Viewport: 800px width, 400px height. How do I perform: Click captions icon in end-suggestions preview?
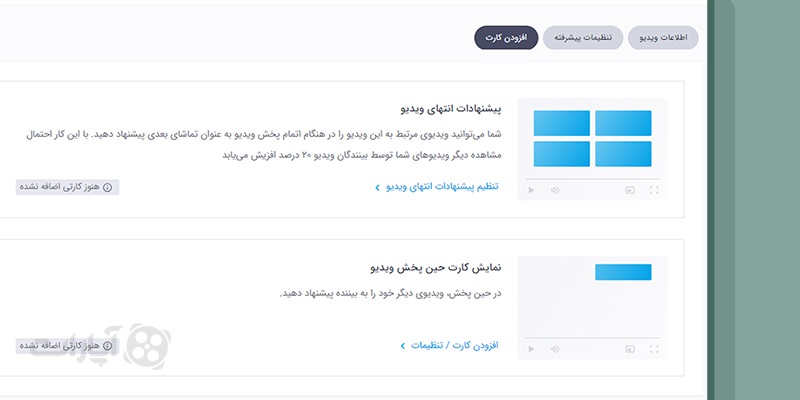[x=630, y=190]
